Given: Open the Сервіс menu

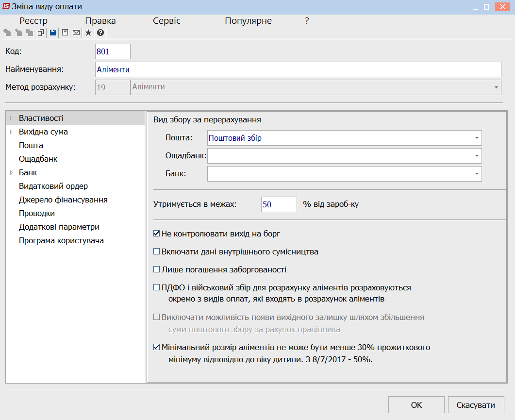Looking at the screenshot, I should 166,21.
